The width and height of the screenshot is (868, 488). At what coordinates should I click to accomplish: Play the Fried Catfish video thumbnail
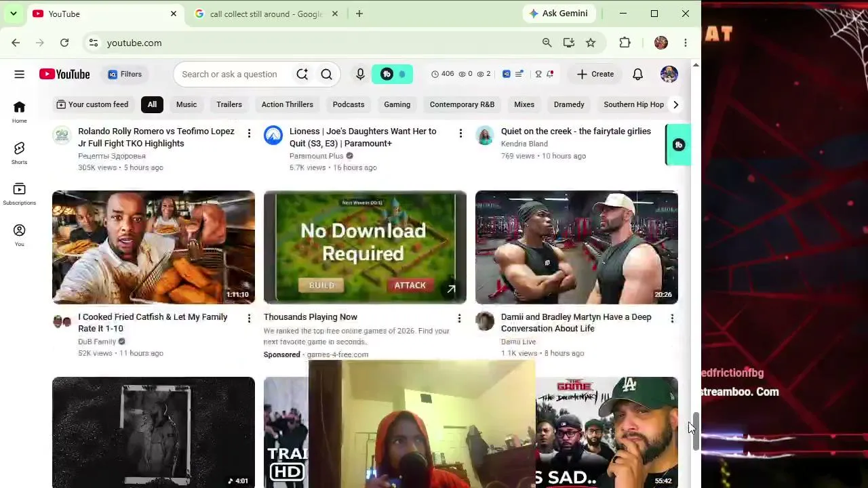[x=153, y=247]
